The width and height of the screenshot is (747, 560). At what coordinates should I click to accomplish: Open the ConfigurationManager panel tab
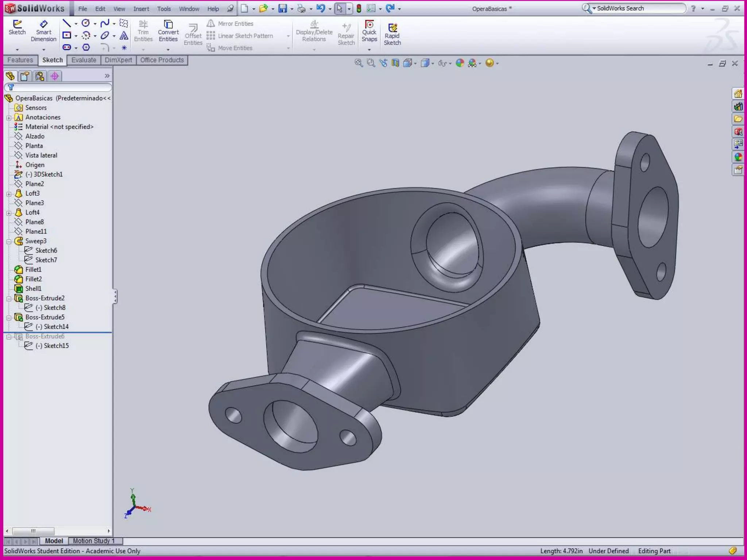point(40,76)
